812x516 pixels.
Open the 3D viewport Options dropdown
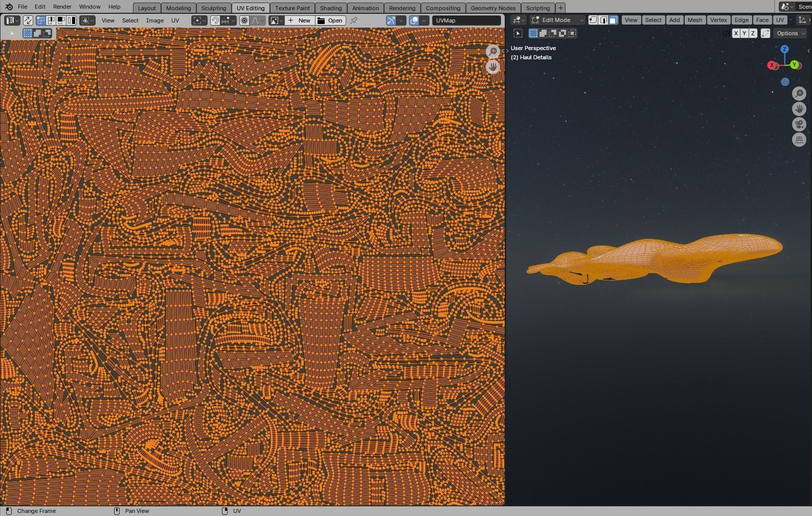click(x=791, y=33)
